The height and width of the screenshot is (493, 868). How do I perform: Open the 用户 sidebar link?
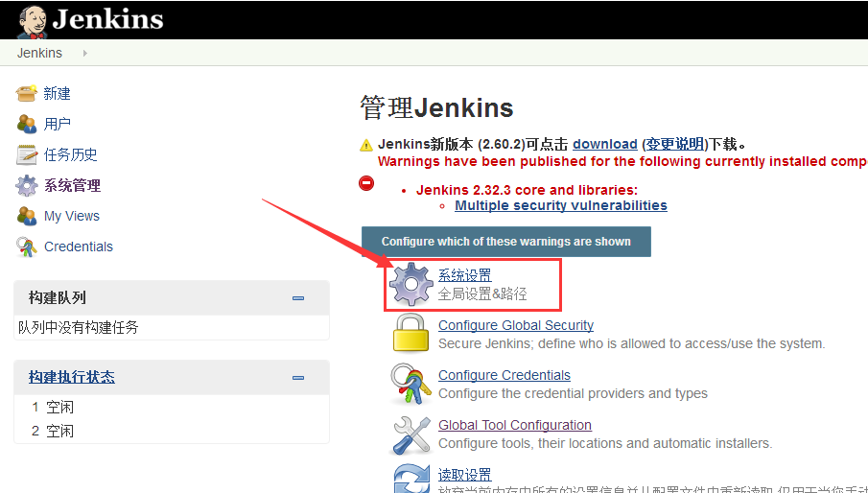click(57, 124)
